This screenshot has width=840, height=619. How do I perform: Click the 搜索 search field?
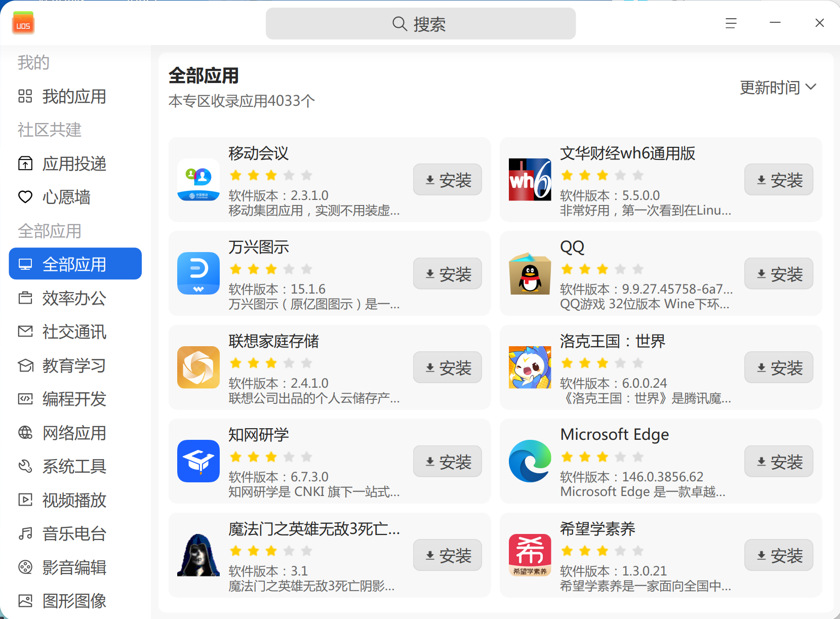tap(420, 24)
